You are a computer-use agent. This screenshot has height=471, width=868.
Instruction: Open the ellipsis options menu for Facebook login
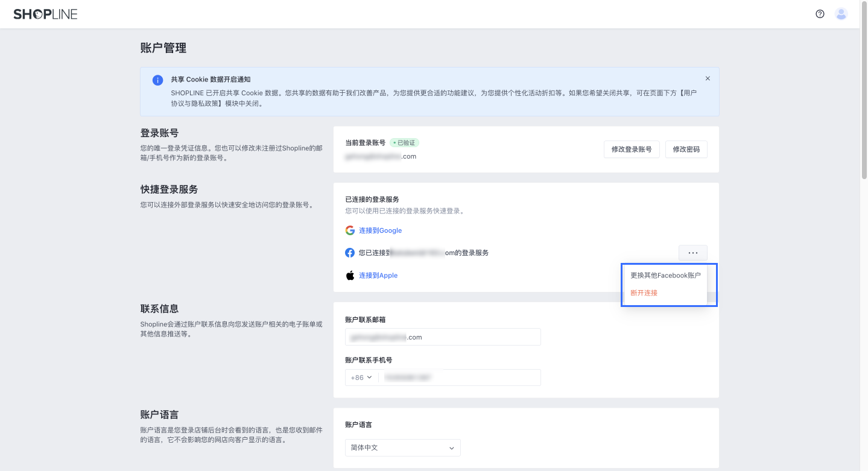[x=692, y=253]
